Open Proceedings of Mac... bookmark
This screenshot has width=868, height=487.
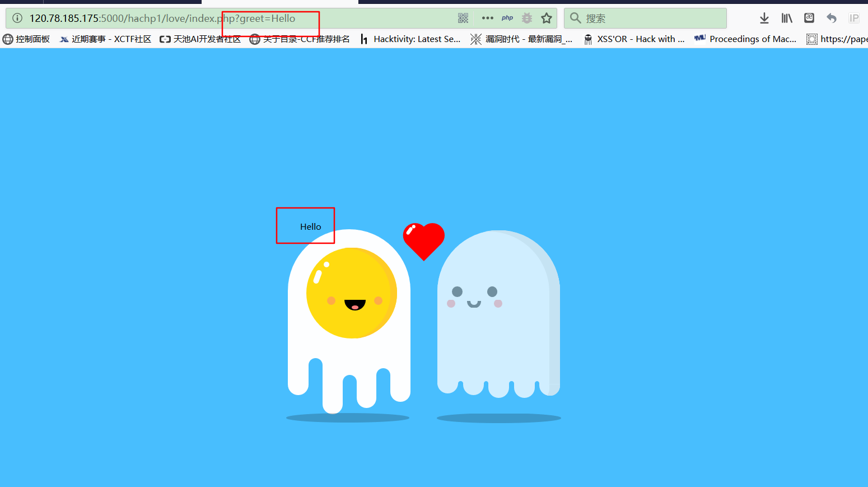pyautogui.click(x=745, y=39)
